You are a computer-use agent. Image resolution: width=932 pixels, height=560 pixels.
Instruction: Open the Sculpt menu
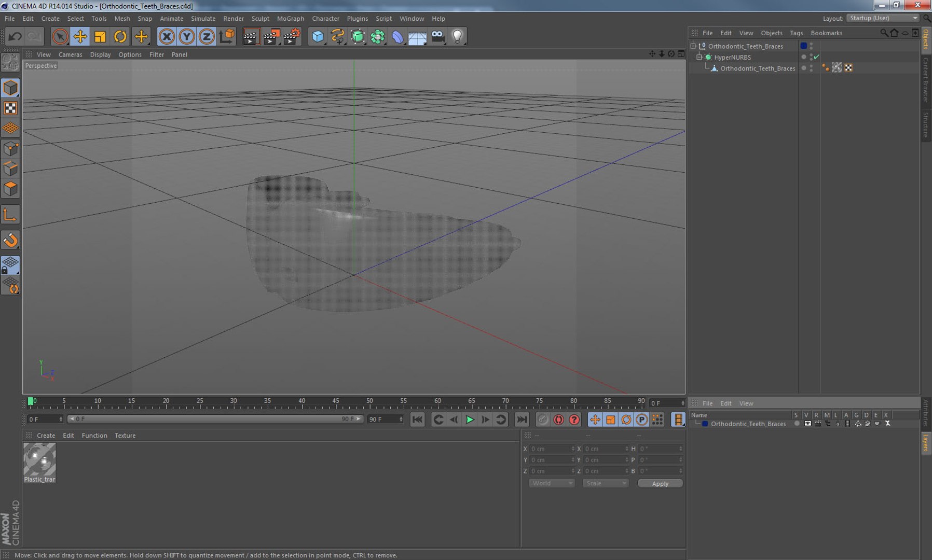261,19
